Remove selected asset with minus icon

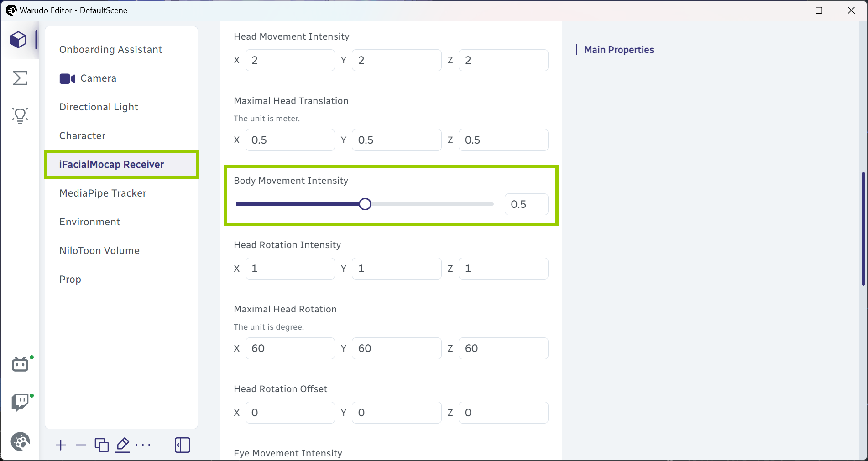[81, 445]
